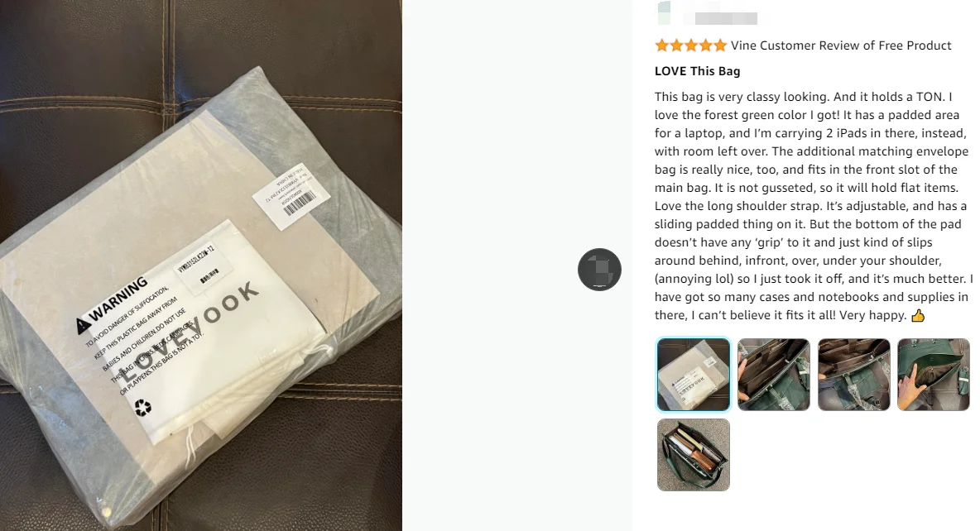Click the reviewer's profile avatar
Image resolution: width=980 pixels, height=531 pixels.
click(663, 13)
